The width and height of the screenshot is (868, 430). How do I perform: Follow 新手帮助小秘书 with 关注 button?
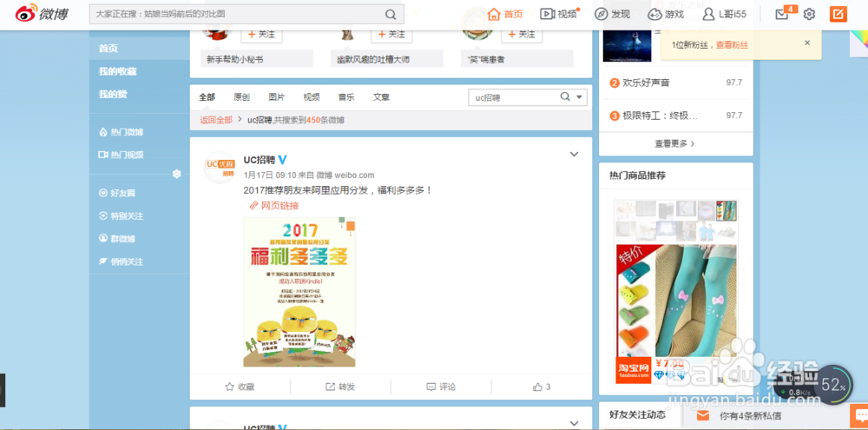[x=261, y=35]
